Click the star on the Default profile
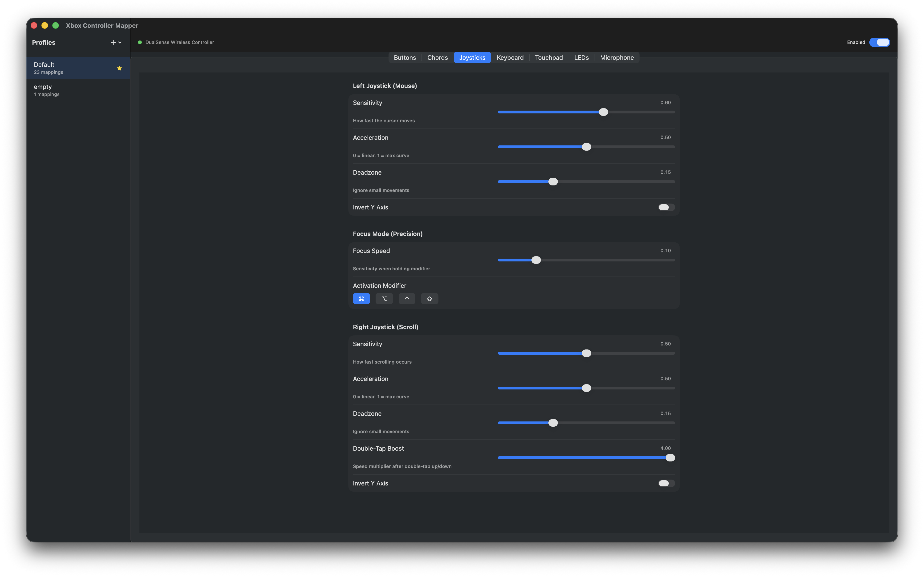 pos(119,68)
